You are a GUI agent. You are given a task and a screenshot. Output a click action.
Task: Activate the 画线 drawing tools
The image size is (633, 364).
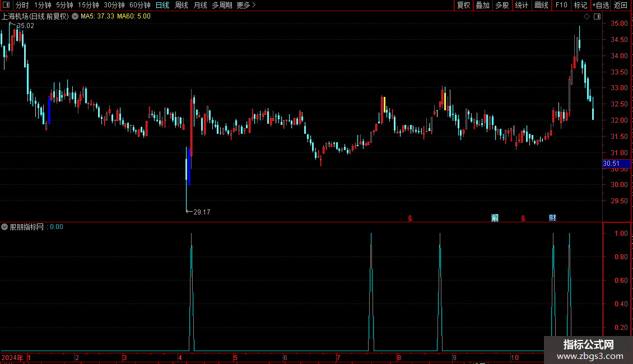(x=541, y=5)
